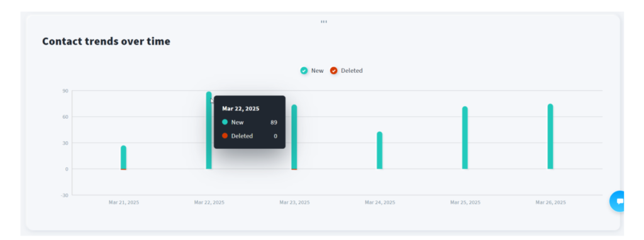Click the teal bar for Mar 25, 2025

465,138
